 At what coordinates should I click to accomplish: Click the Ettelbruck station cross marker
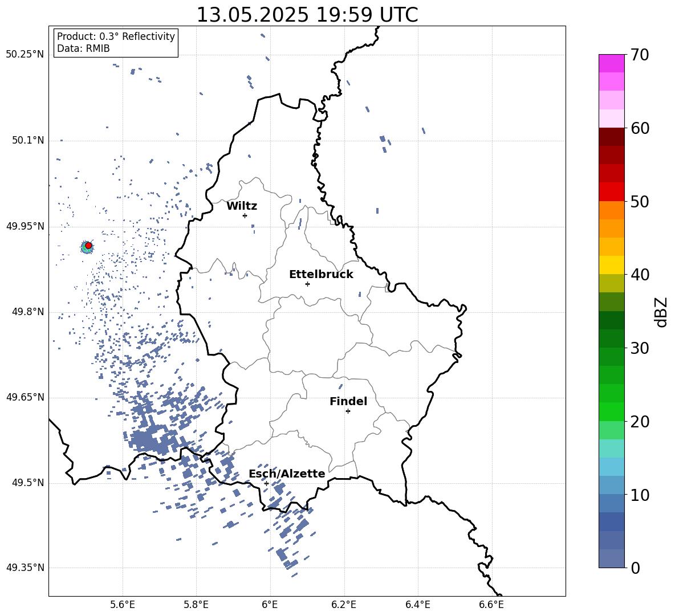coord(307,284)
